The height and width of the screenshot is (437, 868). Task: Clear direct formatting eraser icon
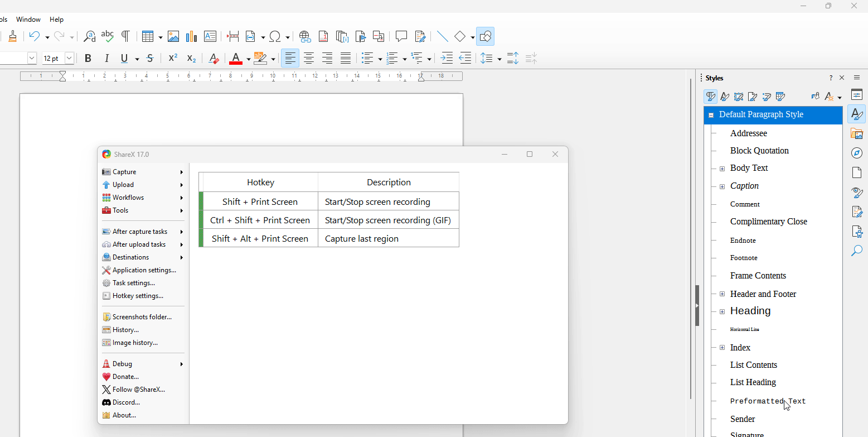214,58
